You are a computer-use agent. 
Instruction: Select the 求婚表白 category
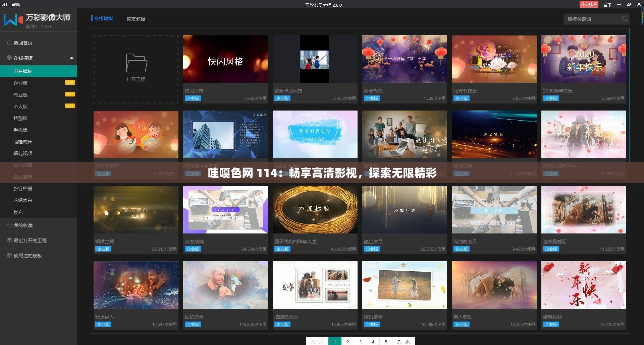coord(23,200)
